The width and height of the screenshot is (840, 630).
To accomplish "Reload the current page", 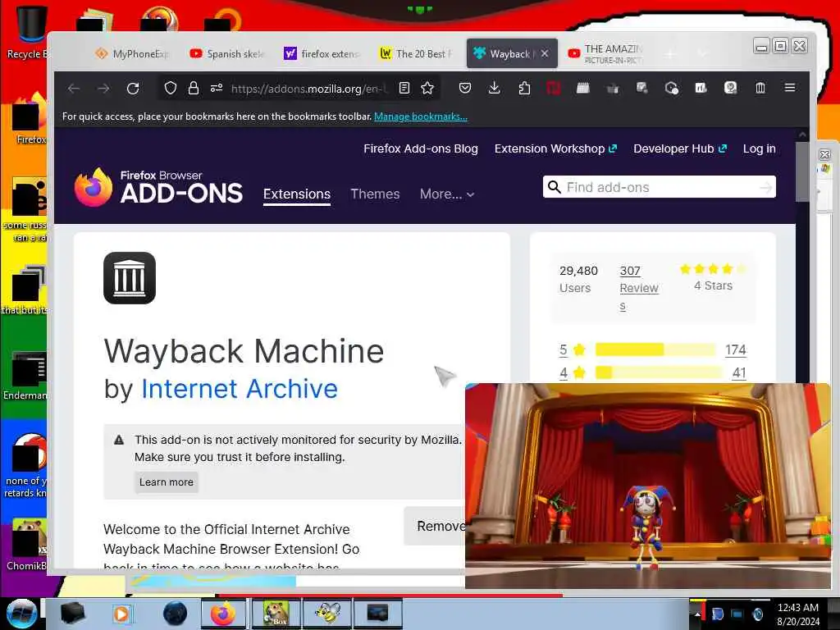I will [x=133, y=89].
